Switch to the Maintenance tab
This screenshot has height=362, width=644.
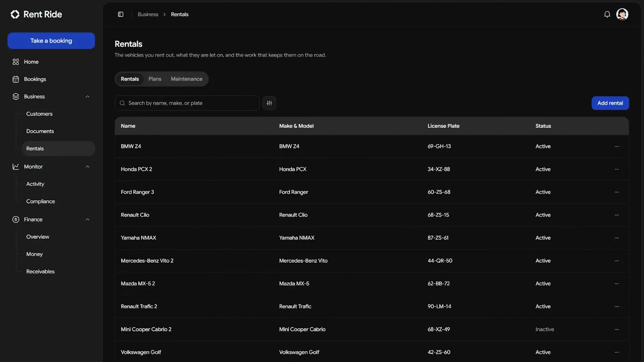186,79
